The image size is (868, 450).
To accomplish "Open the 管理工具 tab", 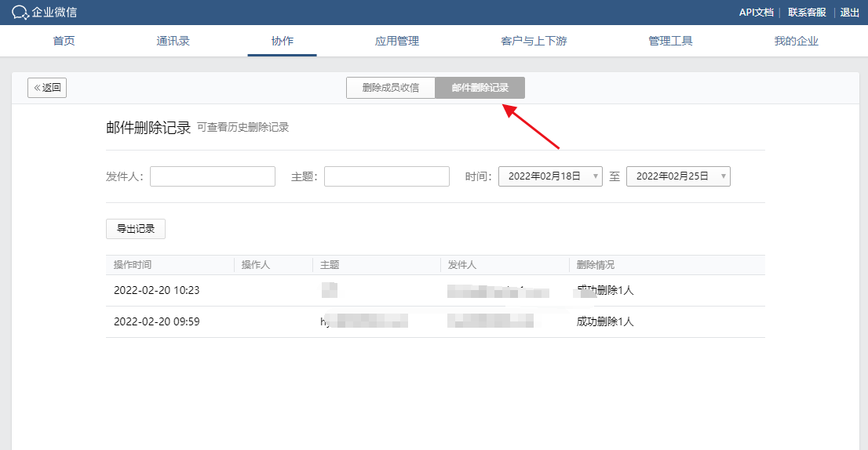I will (x=670, y=41).
